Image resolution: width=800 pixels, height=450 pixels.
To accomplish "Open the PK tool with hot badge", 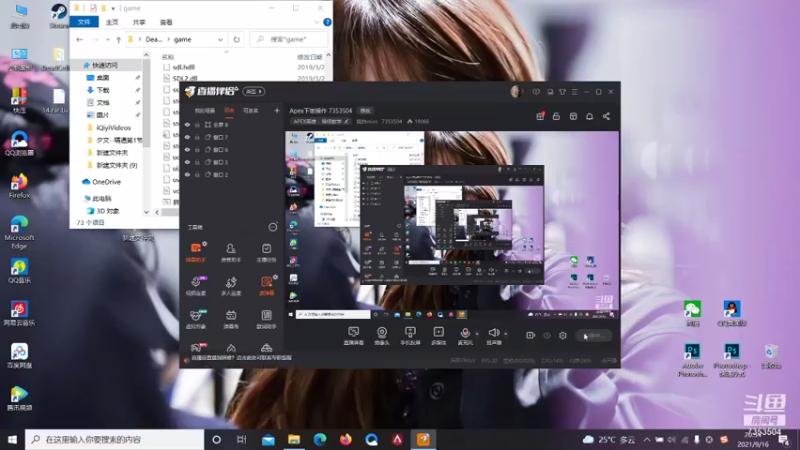I will (196, 348).
